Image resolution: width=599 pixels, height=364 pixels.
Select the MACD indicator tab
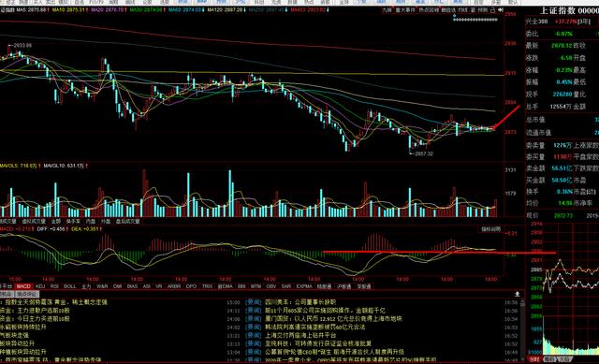(x=23, y=286)
